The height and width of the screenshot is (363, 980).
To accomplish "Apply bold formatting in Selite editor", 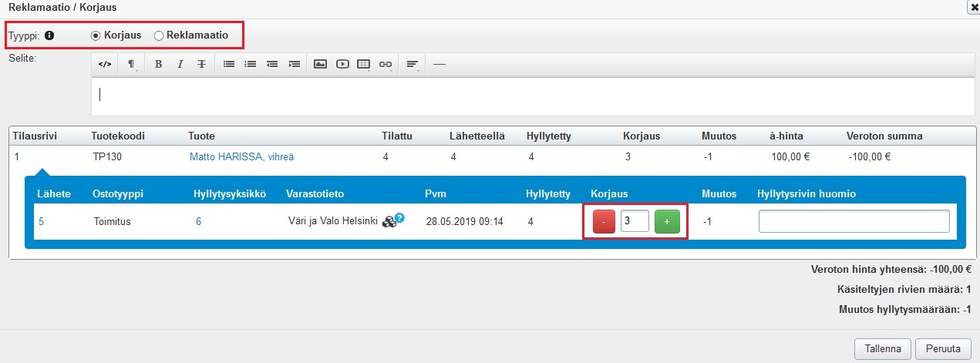I will tap(158, 64).
